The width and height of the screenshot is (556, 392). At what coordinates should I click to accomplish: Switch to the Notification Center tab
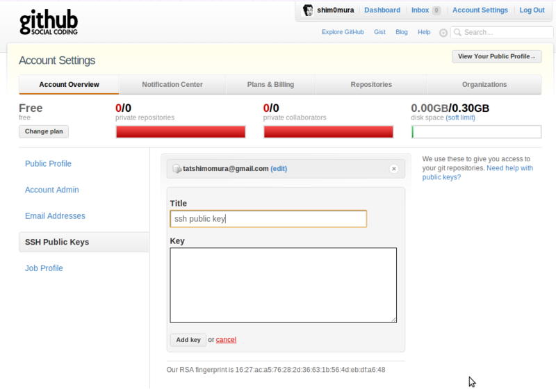coord(172,84)
